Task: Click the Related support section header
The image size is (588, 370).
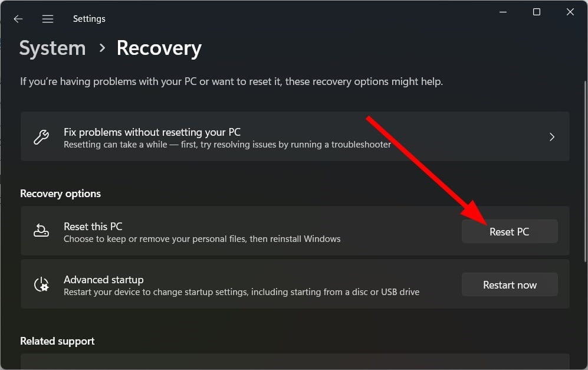Action: pos(57,341)
